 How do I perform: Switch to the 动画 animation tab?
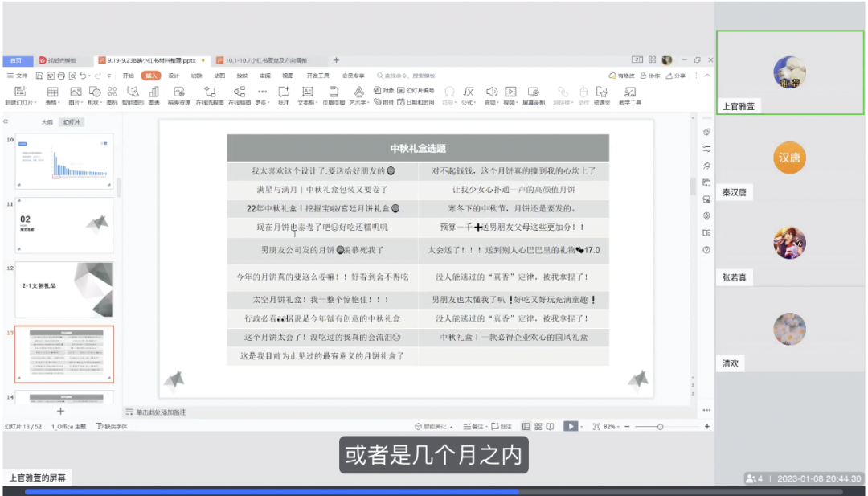click(219, 76)
